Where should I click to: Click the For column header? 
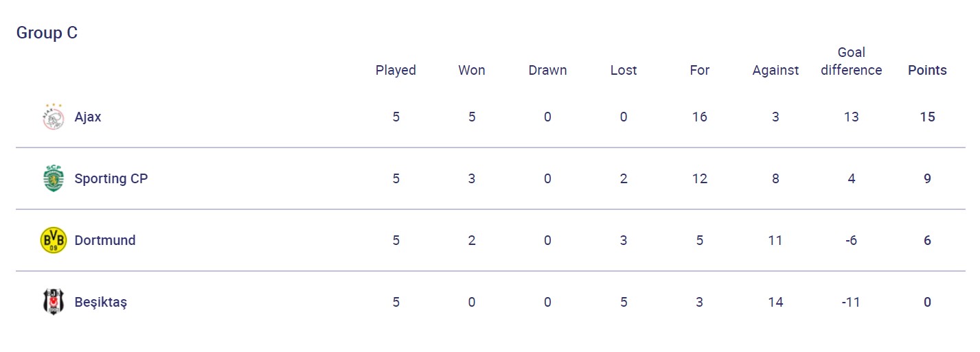click(699, 70)
